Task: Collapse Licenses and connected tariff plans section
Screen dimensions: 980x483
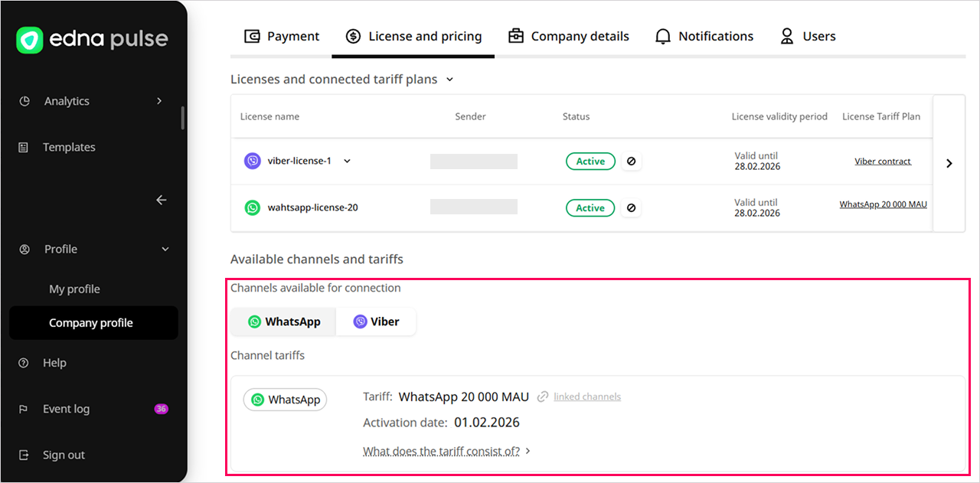Action: click(x=449, y=80)
